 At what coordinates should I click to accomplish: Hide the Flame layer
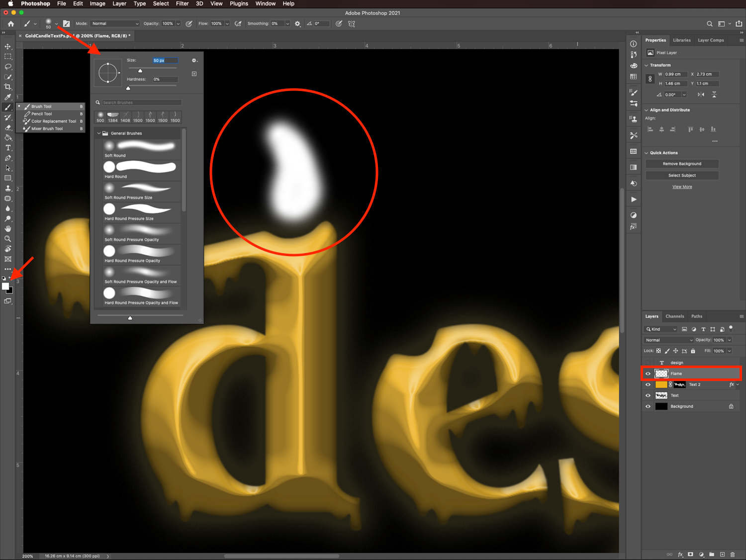click(648, 373)
